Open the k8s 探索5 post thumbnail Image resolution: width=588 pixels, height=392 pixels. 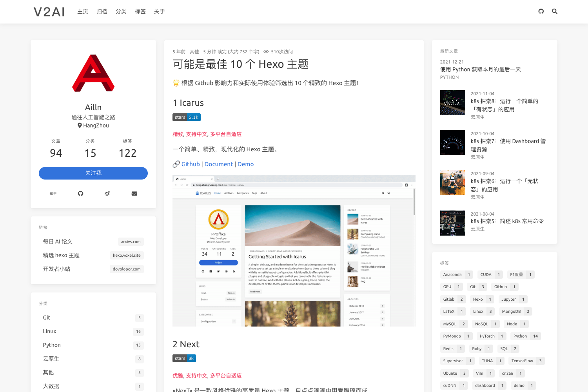[453, 223]
